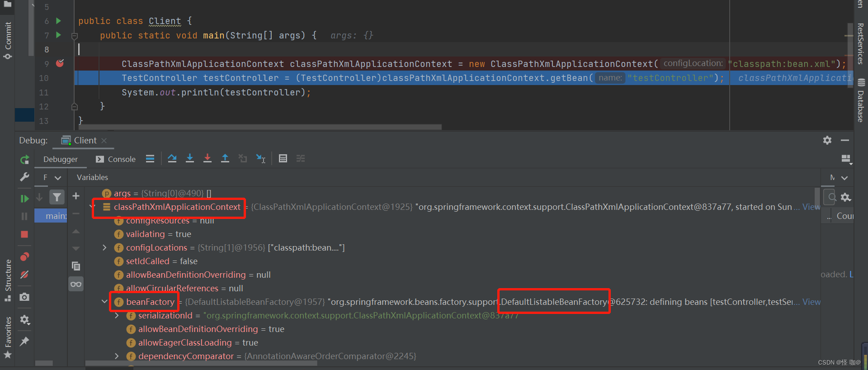Open Evaluate Expression calculator
The width and height of the screenshot is (868, 370).
coord(283,158)
